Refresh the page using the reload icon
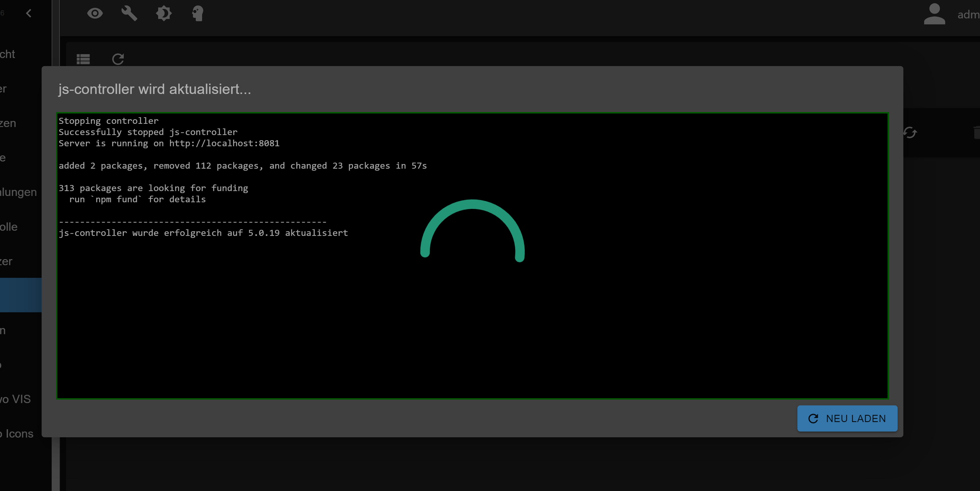 118,59
